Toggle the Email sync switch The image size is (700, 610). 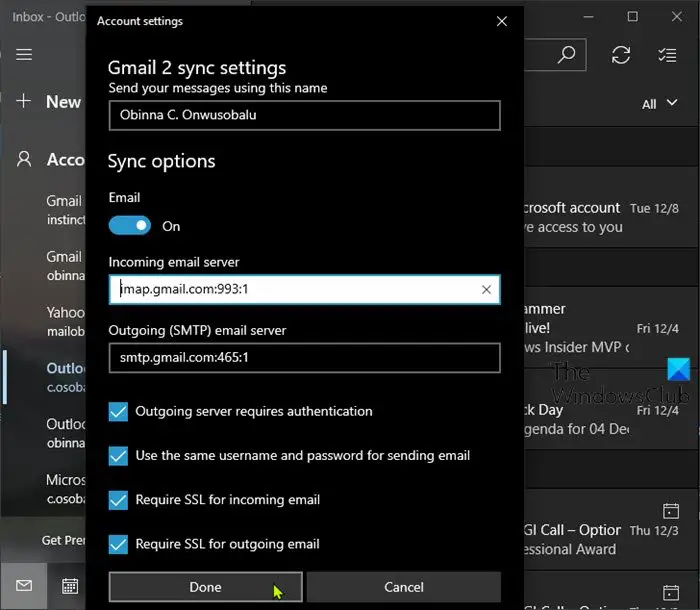click(129, 226)
